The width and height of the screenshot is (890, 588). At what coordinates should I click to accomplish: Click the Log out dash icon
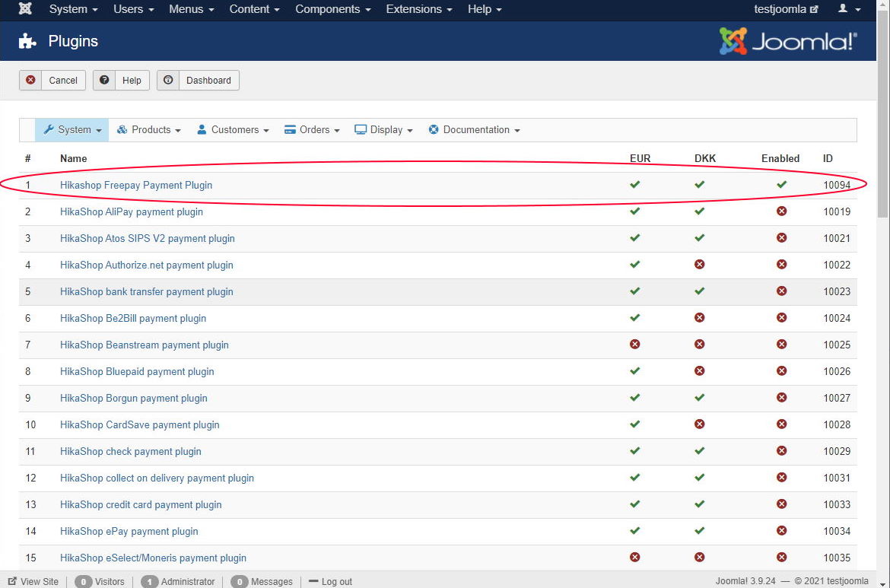[x=313, y=581]
